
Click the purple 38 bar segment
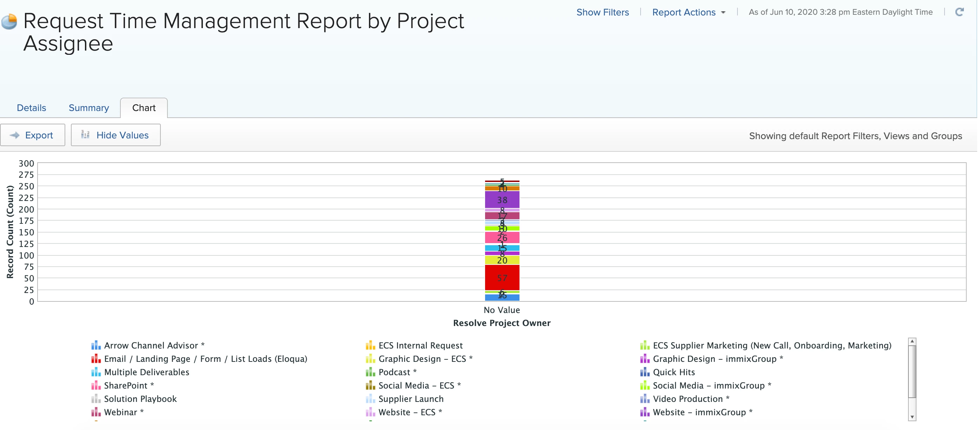click(502, 200)
